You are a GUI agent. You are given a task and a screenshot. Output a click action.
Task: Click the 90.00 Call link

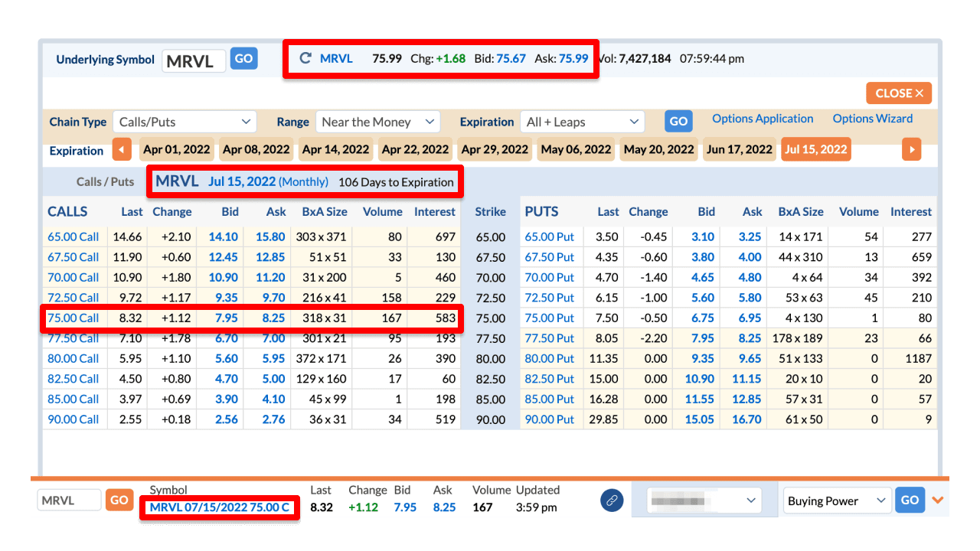(x=73, y=419)
